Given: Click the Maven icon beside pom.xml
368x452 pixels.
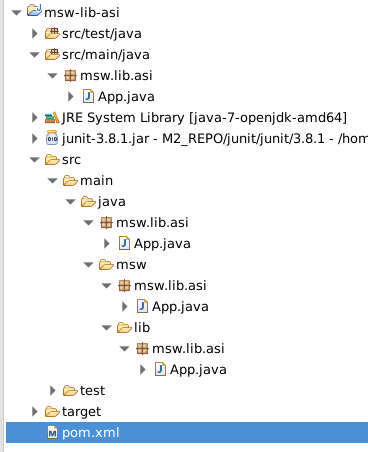Looking at the screenshot, I should click(x=52, y=433).
